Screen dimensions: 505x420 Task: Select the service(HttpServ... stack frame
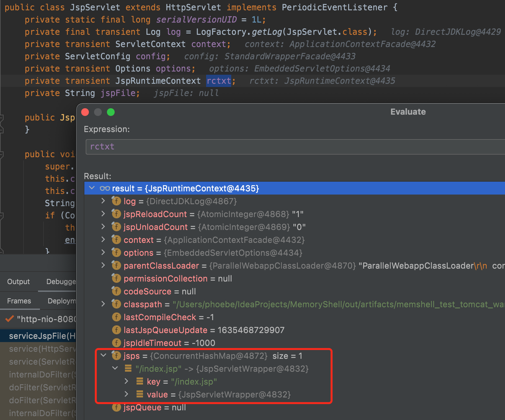[38, 349]
